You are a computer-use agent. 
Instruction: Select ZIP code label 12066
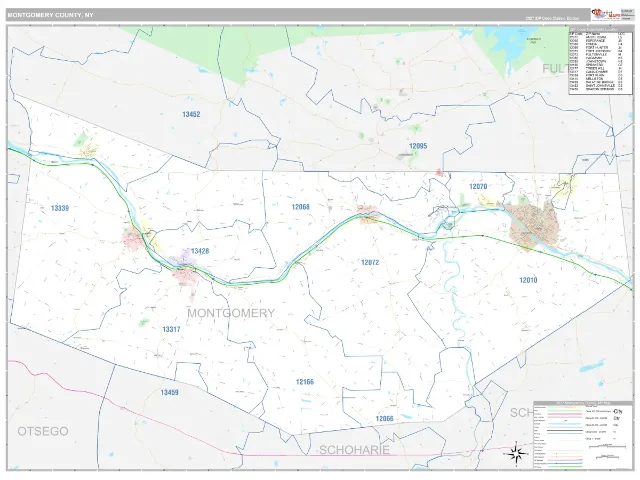click(x=384, y=418)
